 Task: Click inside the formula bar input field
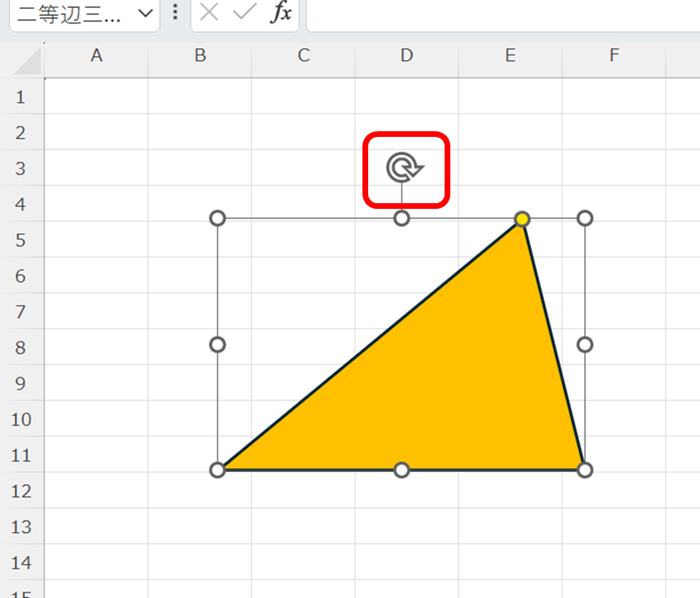coord(502,13)
